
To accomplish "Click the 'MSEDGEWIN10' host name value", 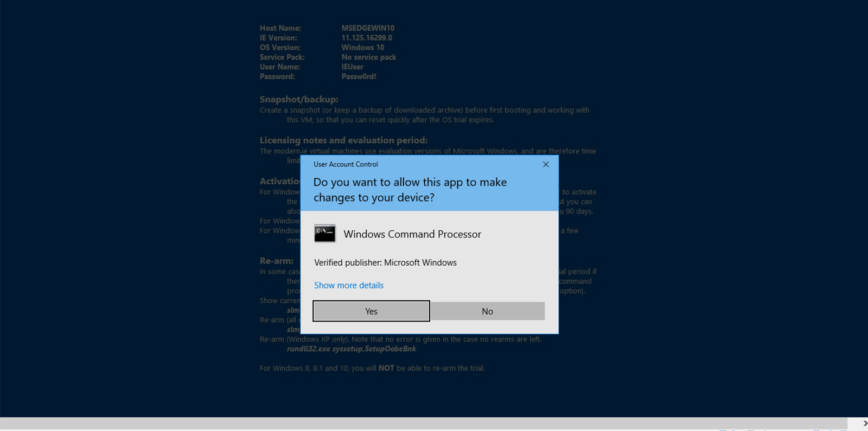I will coord(368,28).
